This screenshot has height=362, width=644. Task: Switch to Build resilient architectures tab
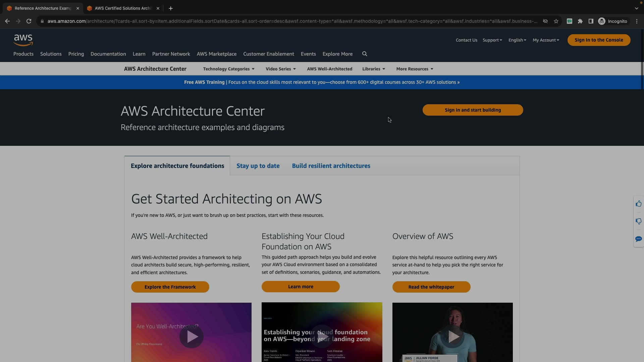pos(331,166)
